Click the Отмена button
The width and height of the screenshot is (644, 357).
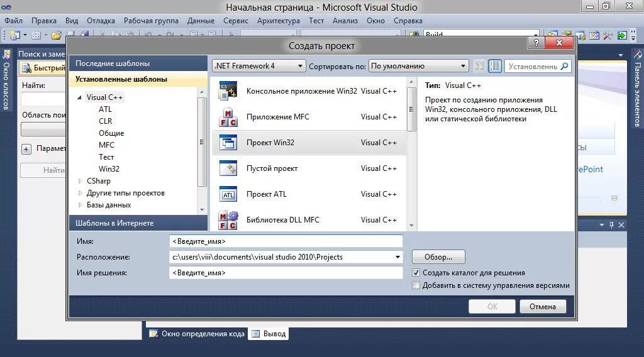pyautogui.click(x=543, y=307)
